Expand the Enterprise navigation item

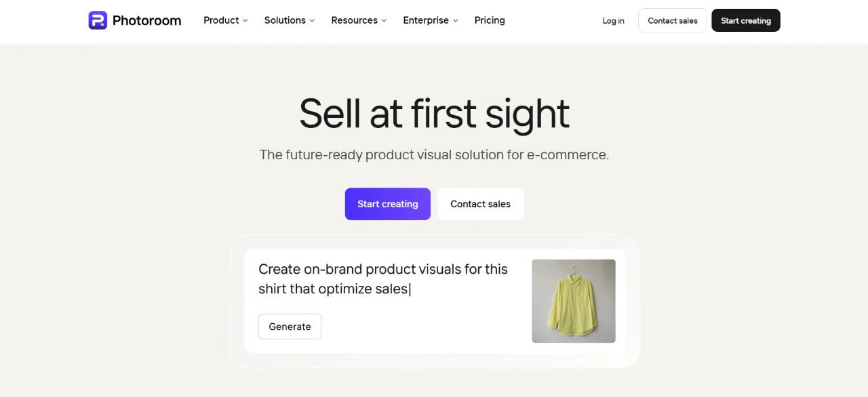click(431, 20)
